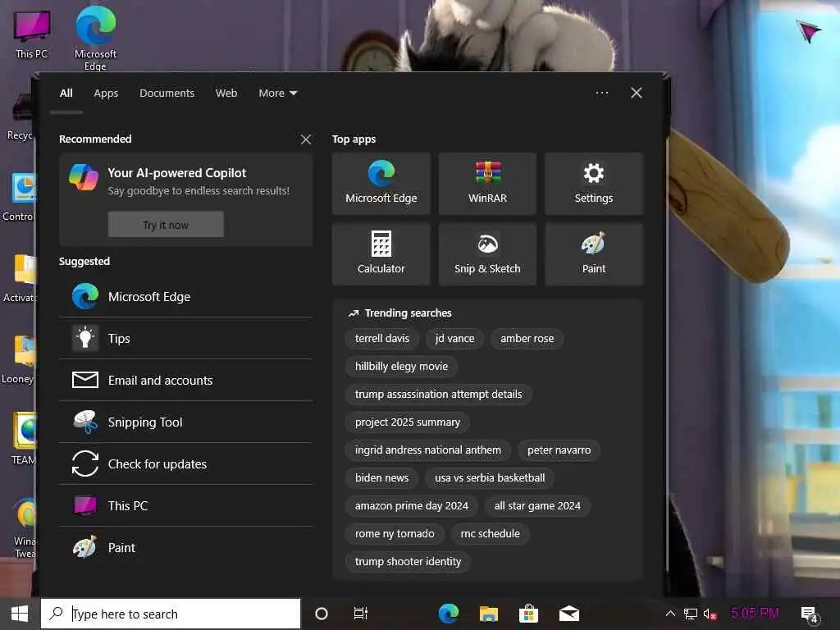
Task: Click Cortana circle icon on taskbar
Action: pos(322,614)
